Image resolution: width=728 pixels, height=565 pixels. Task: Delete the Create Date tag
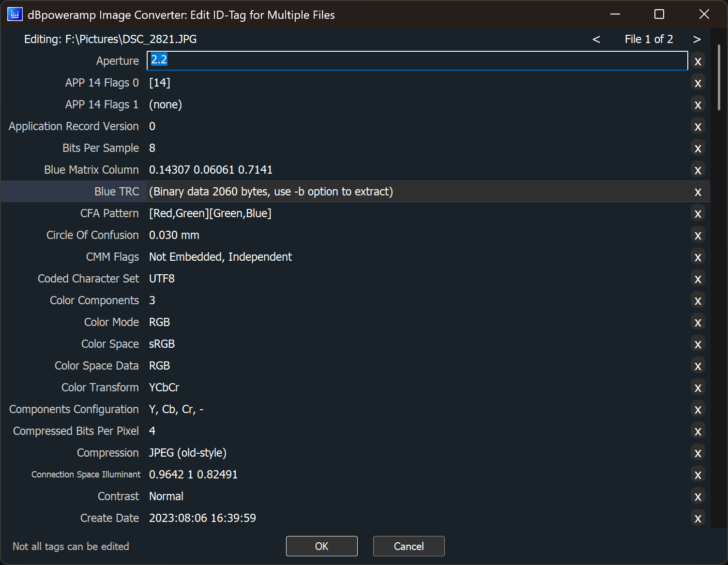point(698,519)
